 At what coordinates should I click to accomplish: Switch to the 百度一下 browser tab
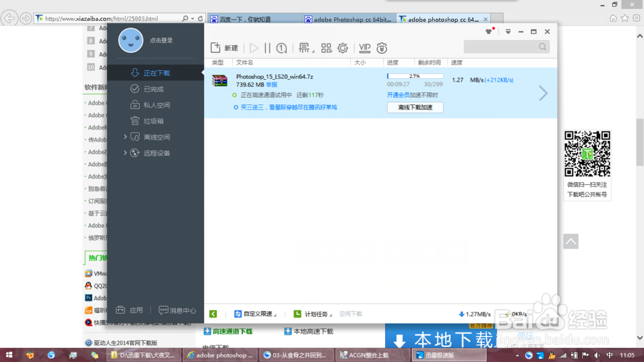tap(254, 19)
